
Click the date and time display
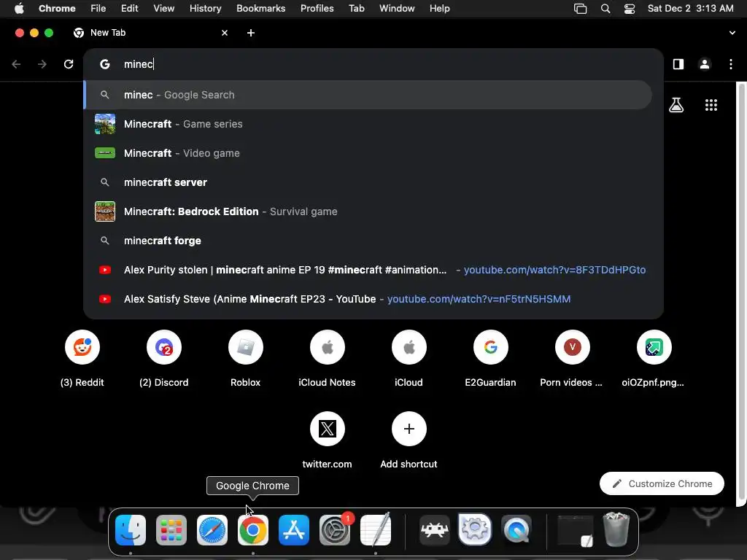point(690,9)
